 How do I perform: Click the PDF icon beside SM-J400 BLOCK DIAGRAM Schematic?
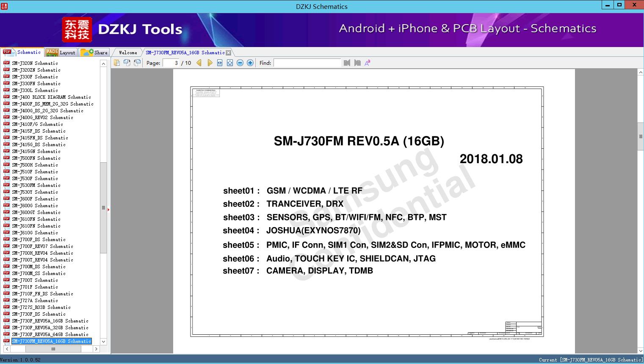coord(6,97)
